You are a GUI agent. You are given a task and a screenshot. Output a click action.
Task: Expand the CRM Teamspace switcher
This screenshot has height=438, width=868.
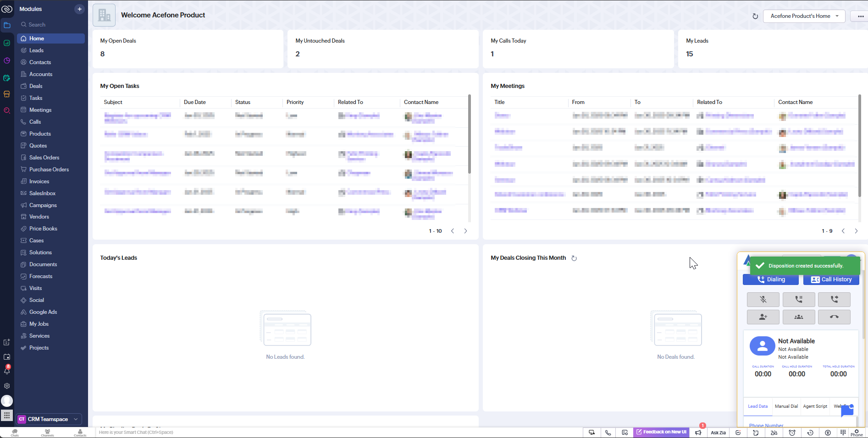[49, 419]
